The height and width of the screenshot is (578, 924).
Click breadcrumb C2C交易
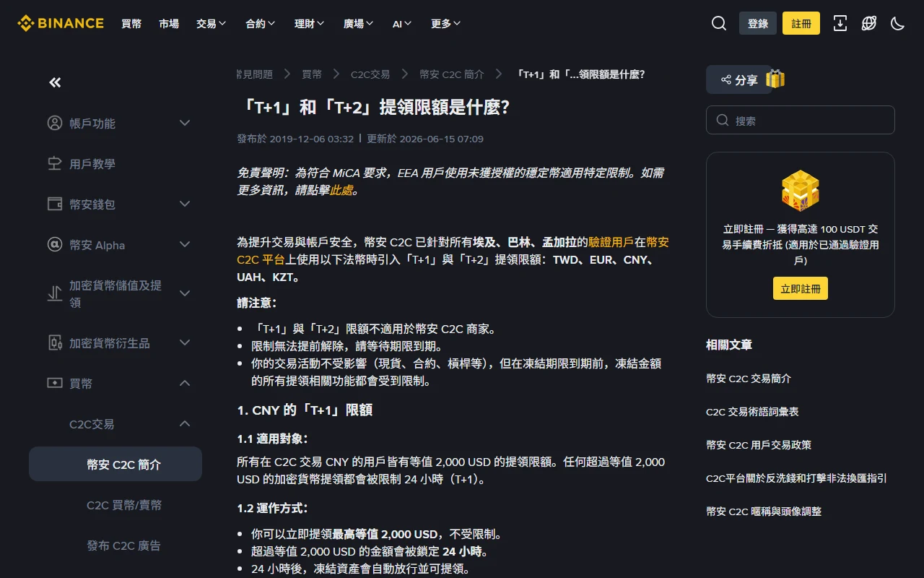370,74
